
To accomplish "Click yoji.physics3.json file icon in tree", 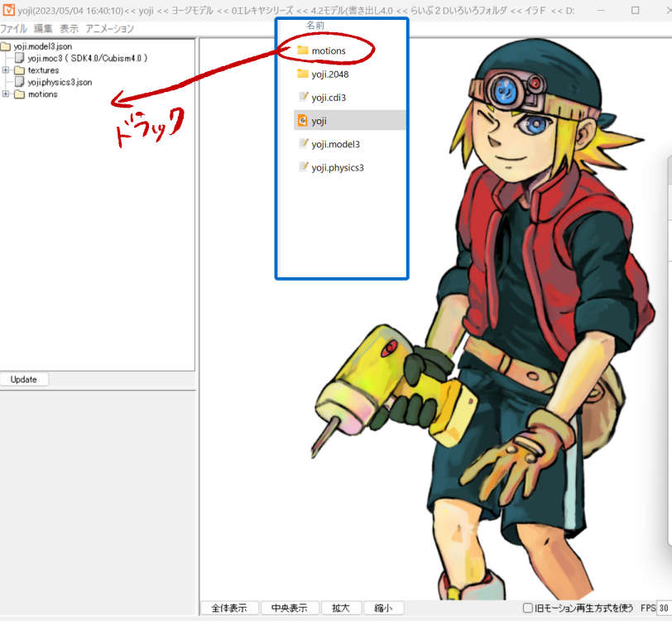I will (19, 82).
